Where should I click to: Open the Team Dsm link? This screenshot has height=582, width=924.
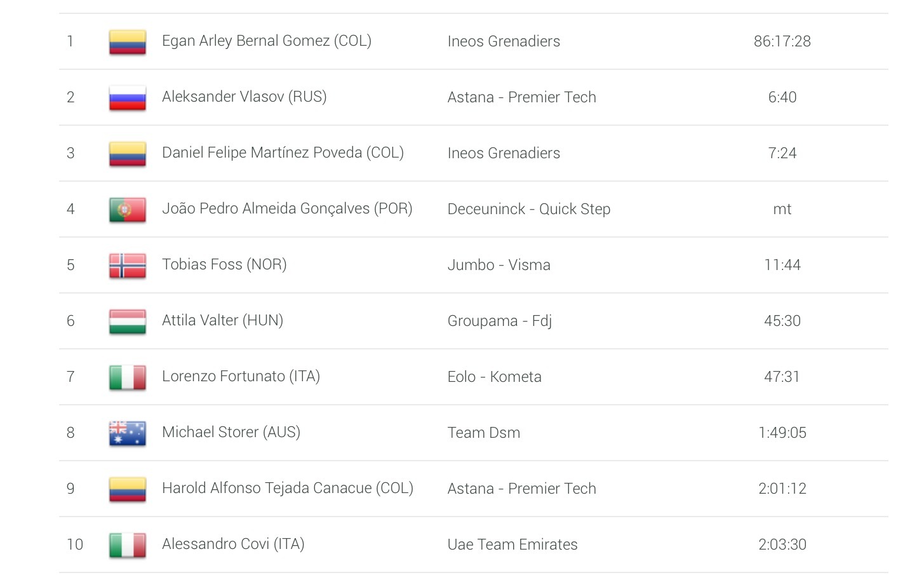pyautogui.click(x=483, y=433)
